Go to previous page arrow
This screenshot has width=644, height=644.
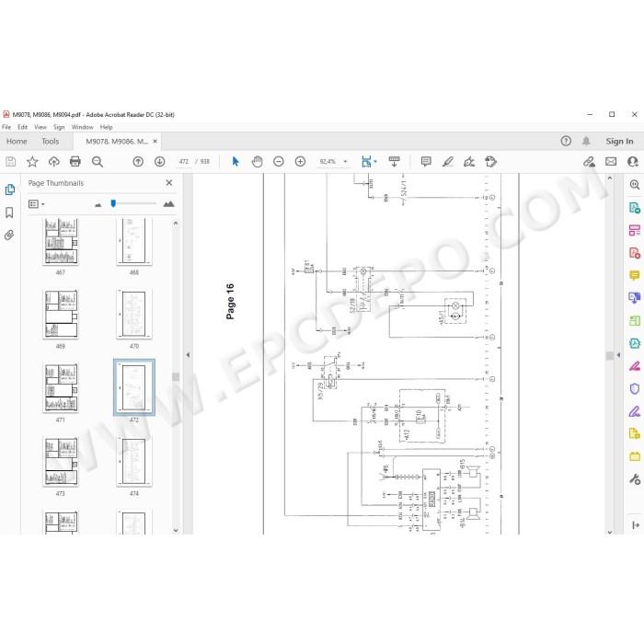pos(138,162)
